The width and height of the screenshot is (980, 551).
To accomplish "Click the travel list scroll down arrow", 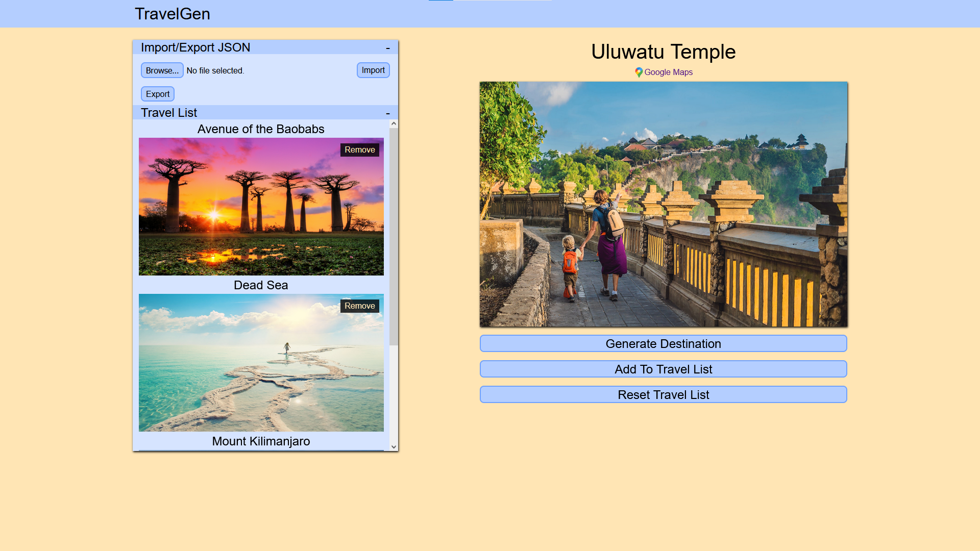I will (x=394, y=447).
